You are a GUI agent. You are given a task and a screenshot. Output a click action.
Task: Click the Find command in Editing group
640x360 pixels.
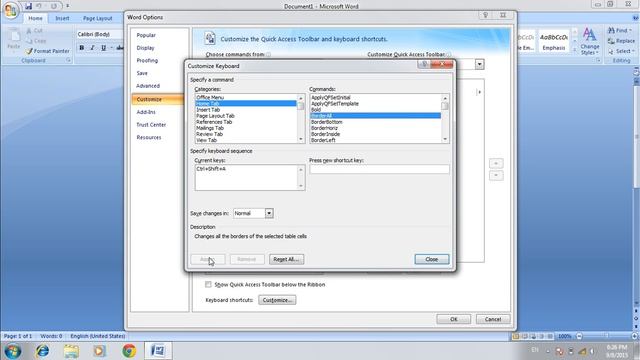click(619, 31)
